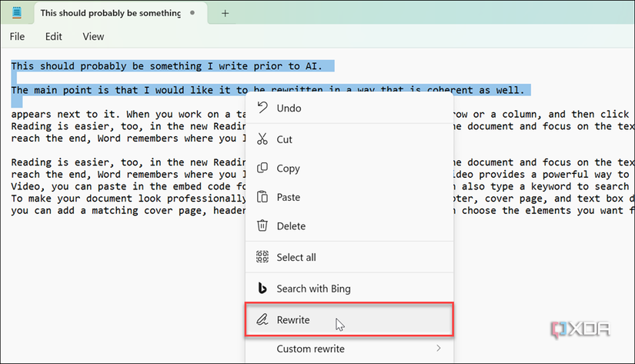This screenshot has height=364, width=635.
Task: Expand Custom rewrite submenu chevron arrow
Action: click(x=439, y=348)
